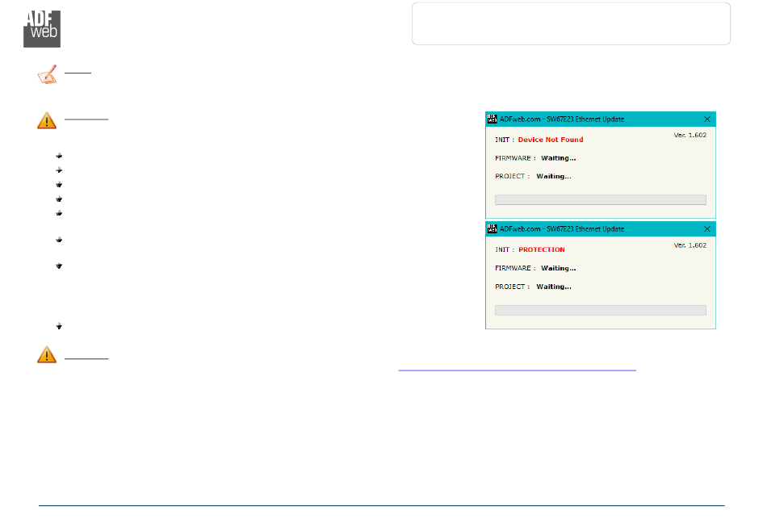Click the pencil note icon
Viewport: 767px width, 532px height.
pos(48,74)
